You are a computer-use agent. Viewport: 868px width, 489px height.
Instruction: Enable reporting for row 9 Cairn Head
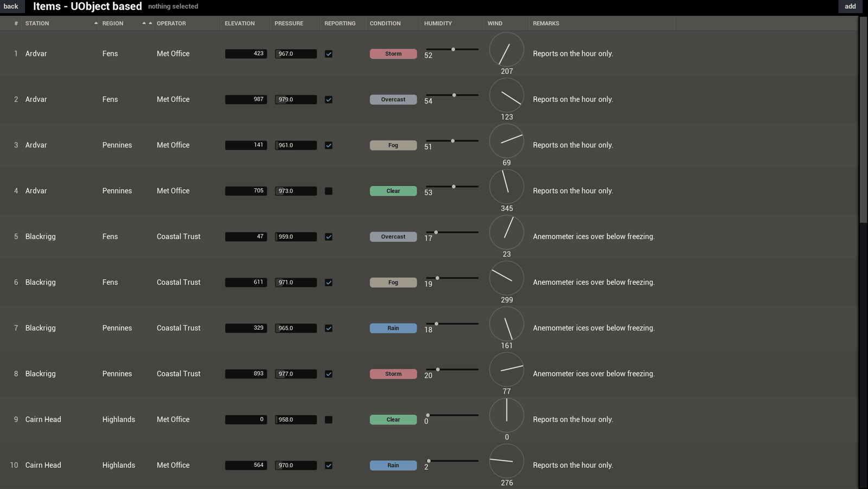329,420
